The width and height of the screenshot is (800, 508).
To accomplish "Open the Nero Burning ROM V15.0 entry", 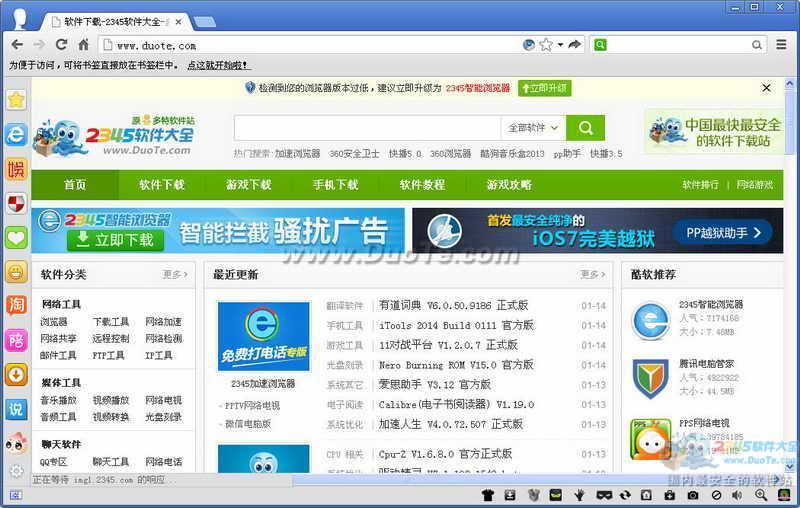I will click(456, 365).
